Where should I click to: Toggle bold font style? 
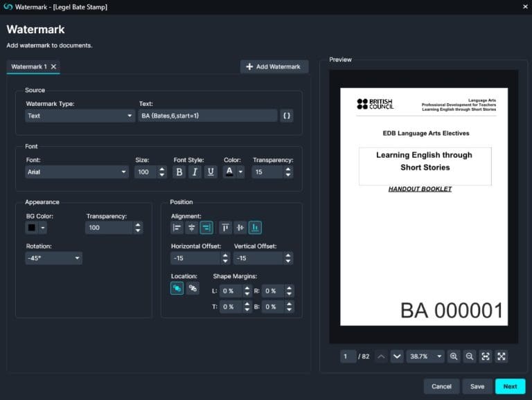(x=179, y=172)
